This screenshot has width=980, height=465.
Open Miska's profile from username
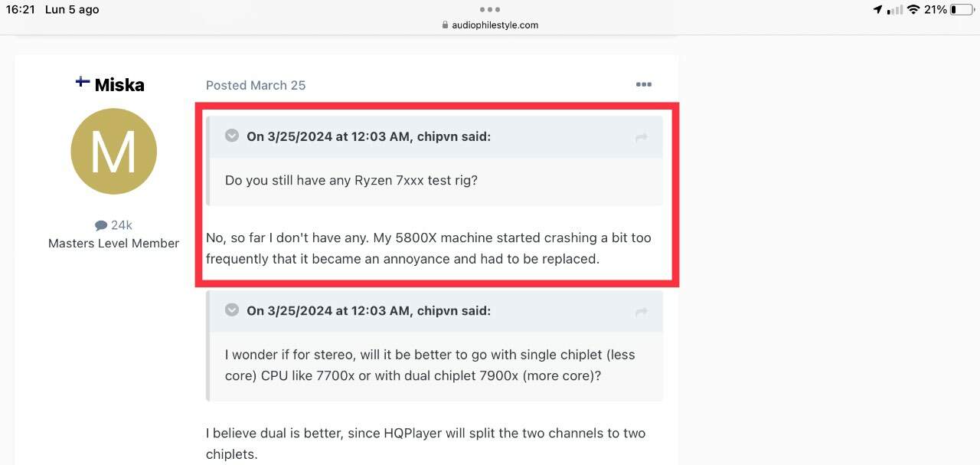pos(119,84)
